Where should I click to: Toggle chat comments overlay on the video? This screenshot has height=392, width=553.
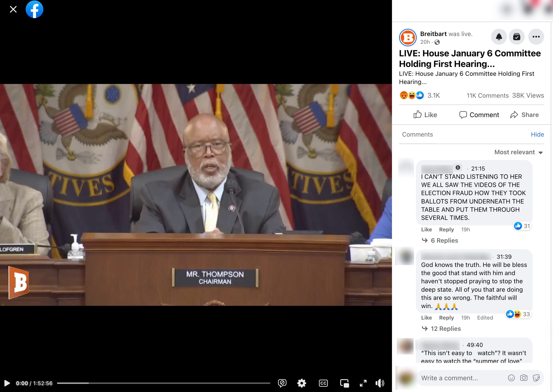pos(282,383)
